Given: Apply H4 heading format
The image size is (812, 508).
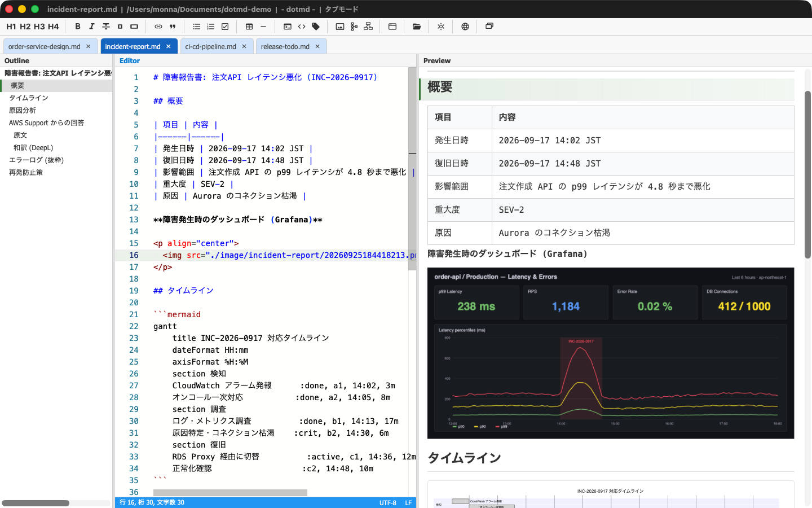Looking at the screenshot, I should pos(54,27).
